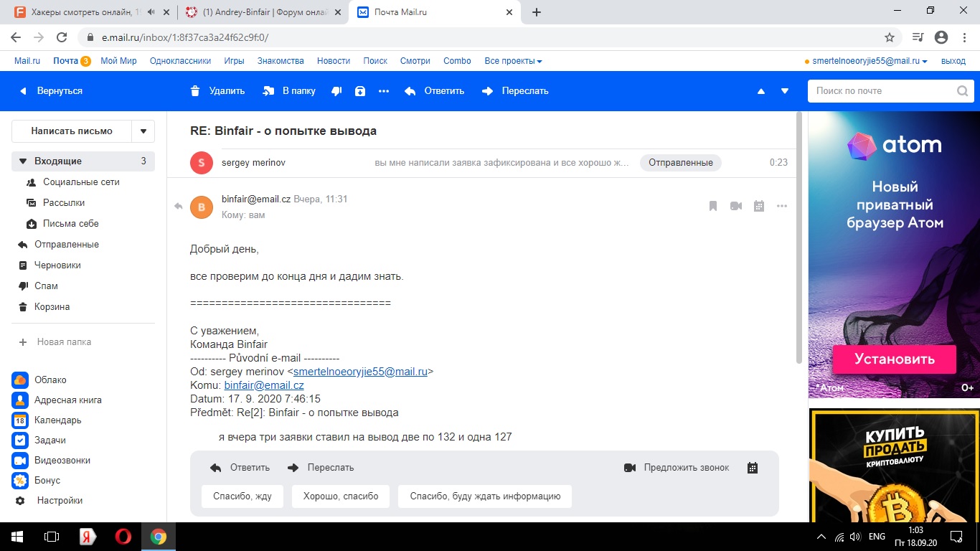Click the binfair@email.cz link in the quoted header
The height and width of the screenshot is (551, 980).
pyautogui.click(x=264, y=385)
